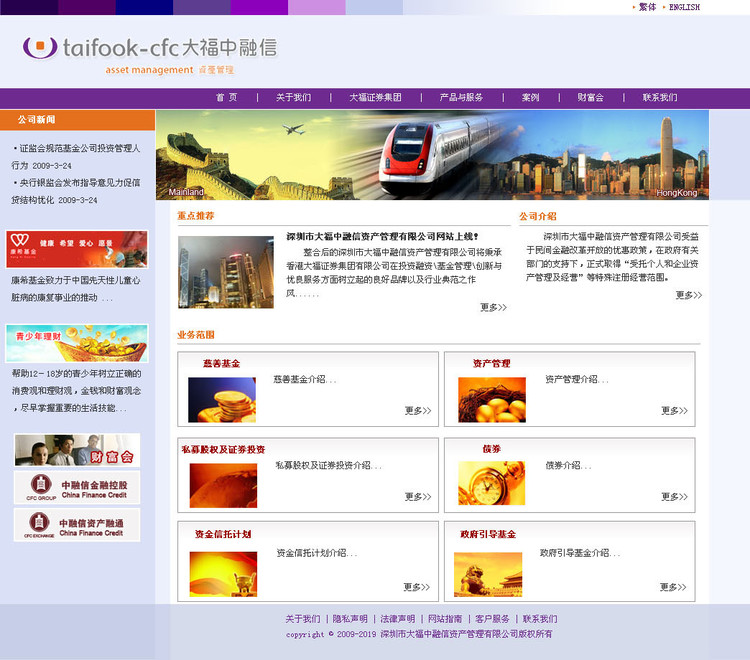Click footer link 客户服务
The image size is (750, 660).
click(x=492, y=619)
